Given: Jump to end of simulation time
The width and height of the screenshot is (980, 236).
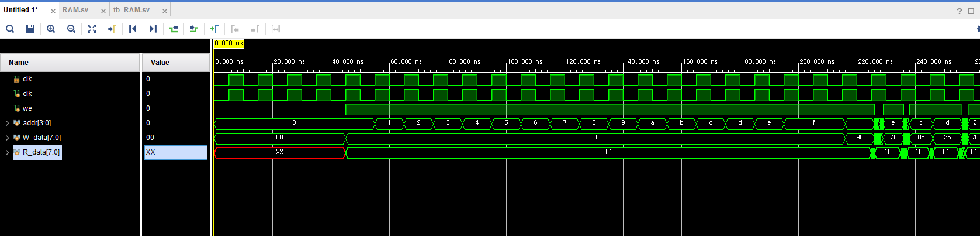Looking at the screenshot, I should pyautogui.click(x=153, y=29).
